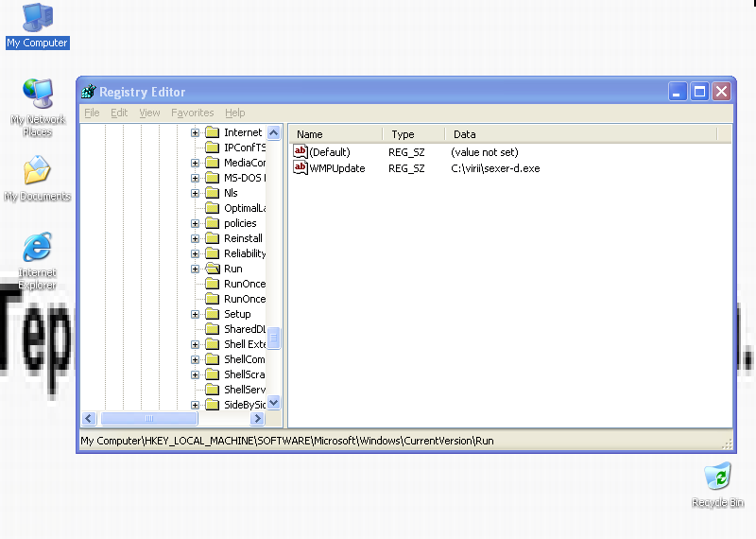This screenshot has width=756, height=539.
Task: Select the policies folder icon
Action: [212, 223]
